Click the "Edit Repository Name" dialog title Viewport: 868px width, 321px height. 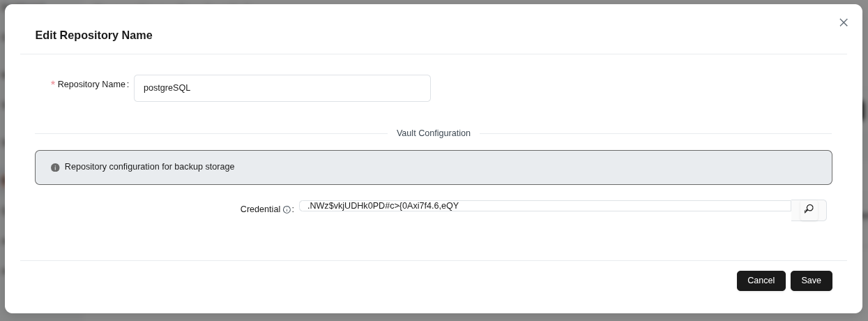click(93, 36)
